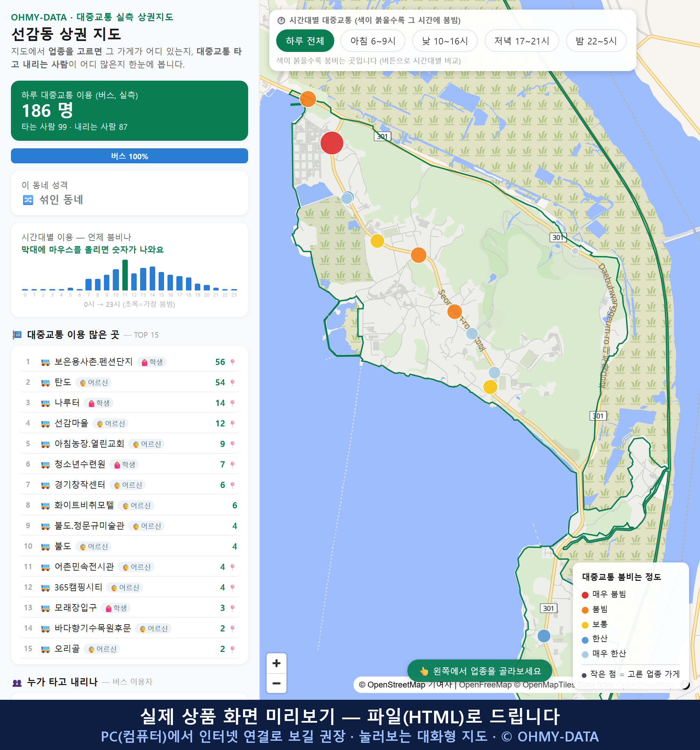This screenshot has width=700, height=750.
Task: Click the large red very-crowded map marker
Action: point(332,143)
